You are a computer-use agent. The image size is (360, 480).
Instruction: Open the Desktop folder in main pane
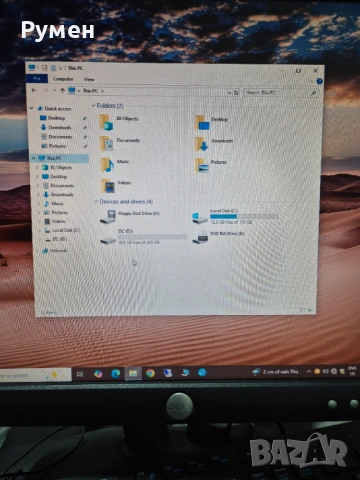202,123
